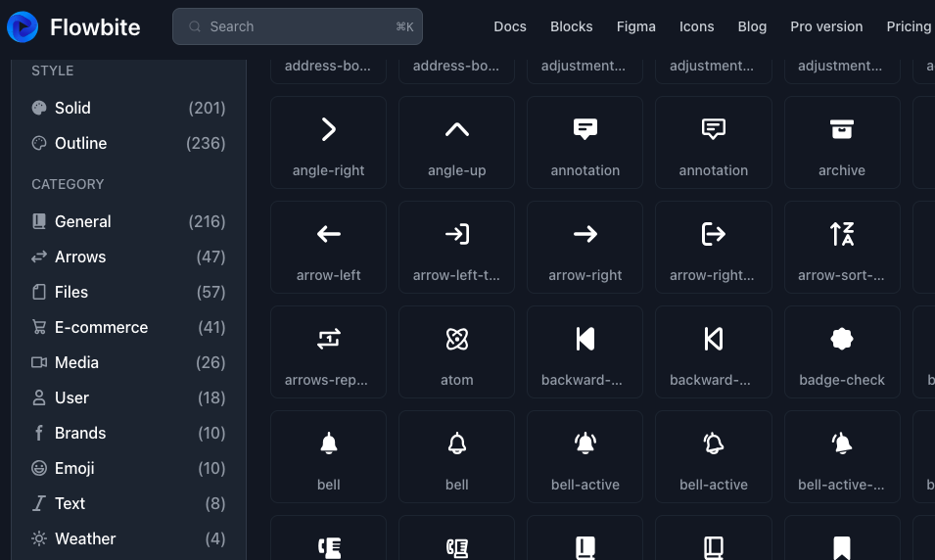The image size is (935, 560).
Task: Visit the Blog link
Action: [x=752, y=26]
